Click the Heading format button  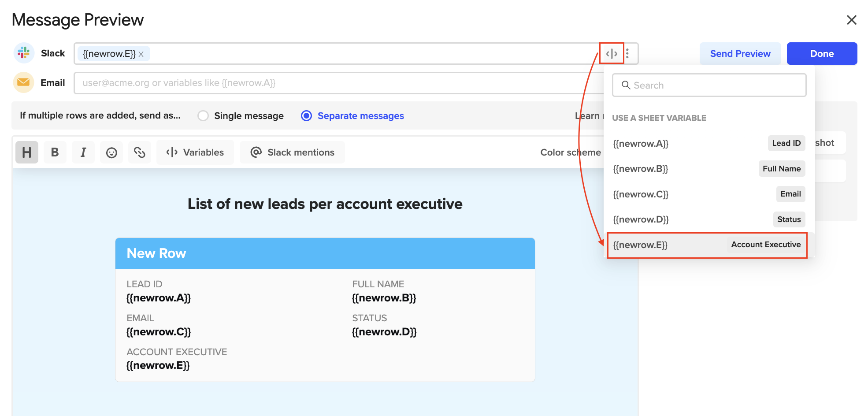[x=27, y=152]
